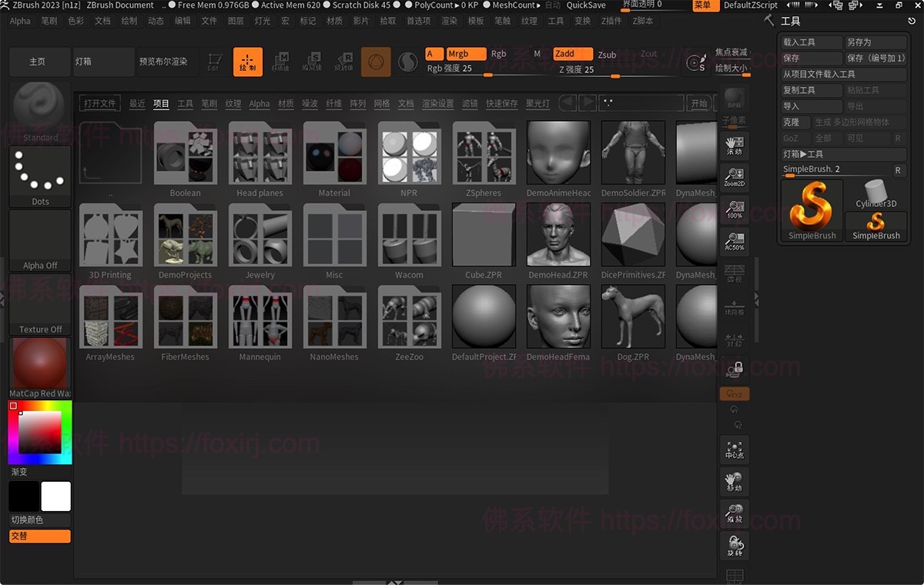Select the 绘制 (Draw) icon on top shelf
Screen dimensions: 924x585
tap(247, 62)
